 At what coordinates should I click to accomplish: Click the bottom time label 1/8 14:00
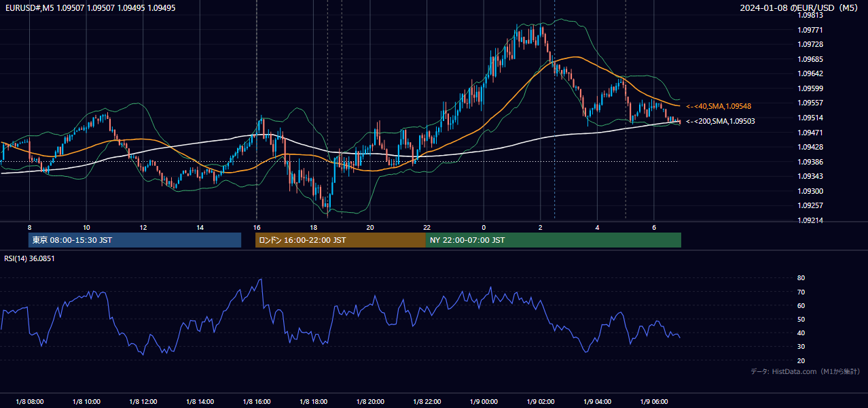[x=200, y=402]
